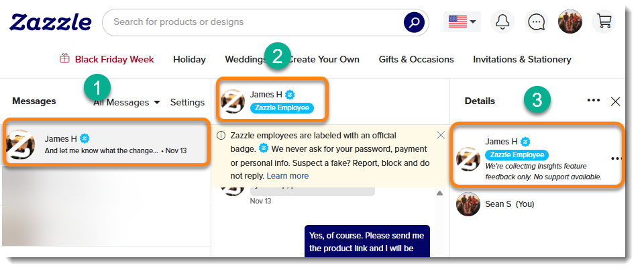This screenshot has width=644, height=270.
Task: Open the Gifts & Occasions menu
Action: 416,59
